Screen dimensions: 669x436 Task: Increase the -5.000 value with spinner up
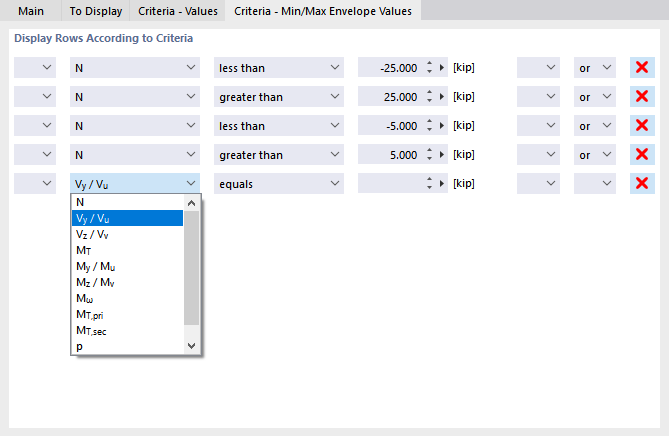[x=429, y=122]
